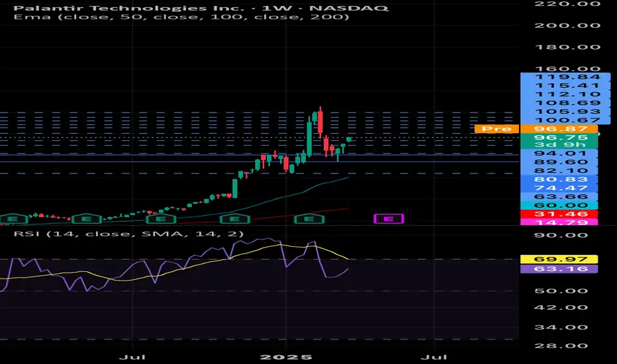The image size is (617, 364).
Task: Select the RSI (14, close, SMA, 14, 2) legend
Action: tap(128, 234)
